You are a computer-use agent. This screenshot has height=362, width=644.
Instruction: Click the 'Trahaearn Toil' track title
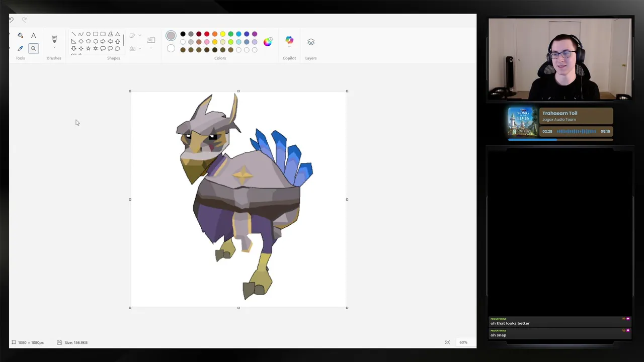(x=559, y=113)
